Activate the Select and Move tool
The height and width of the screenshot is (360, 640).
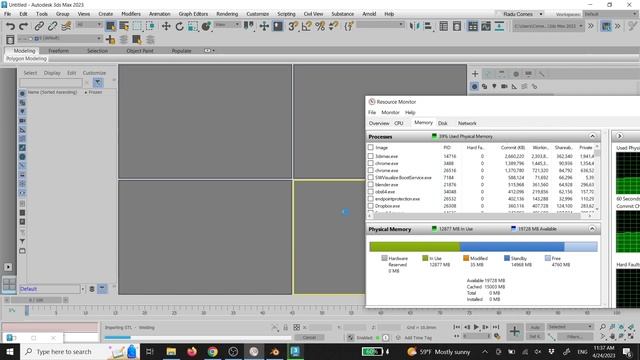pyautogui.click(x=166, y=27)
